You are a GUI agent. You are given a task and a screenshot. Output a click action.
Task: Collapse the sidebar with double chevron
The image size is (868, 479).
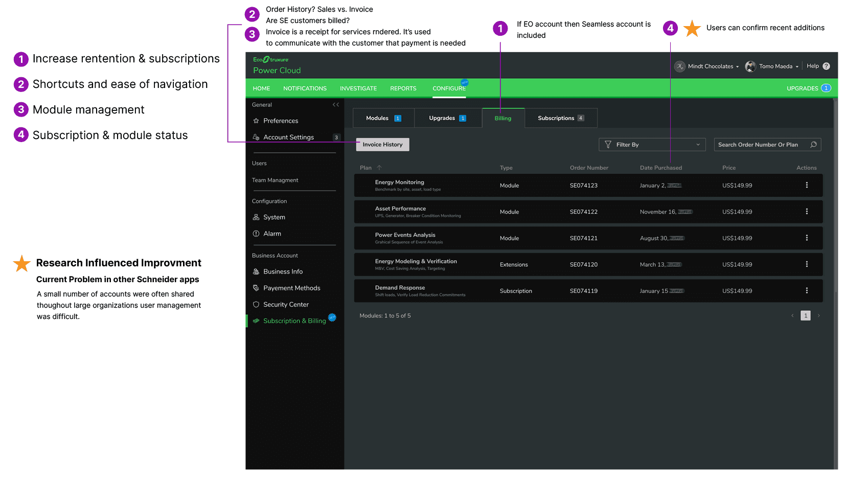tap(336, 105)
